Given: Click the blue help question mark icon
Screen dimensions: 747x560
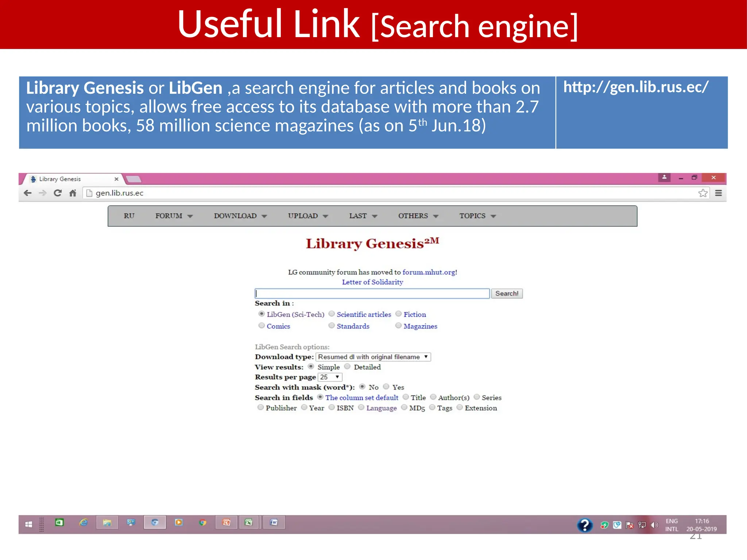Looking at the screenshot, I should [x=585, y=525].
